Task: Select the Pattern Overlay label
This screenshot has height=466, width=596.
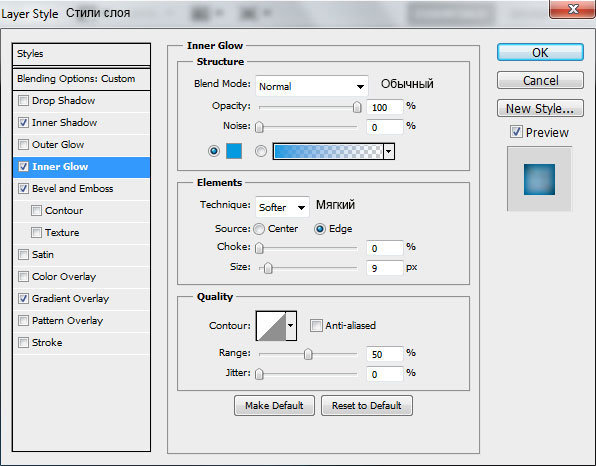Action: [x=67, y=321]
